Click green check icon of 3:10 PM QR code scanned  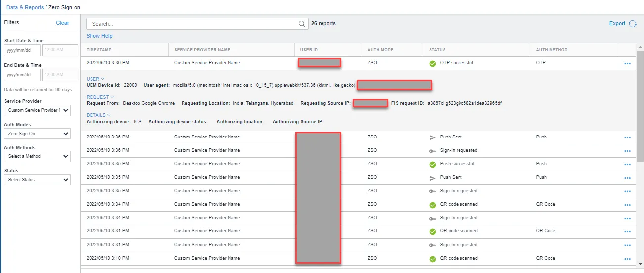click(433, 259)
